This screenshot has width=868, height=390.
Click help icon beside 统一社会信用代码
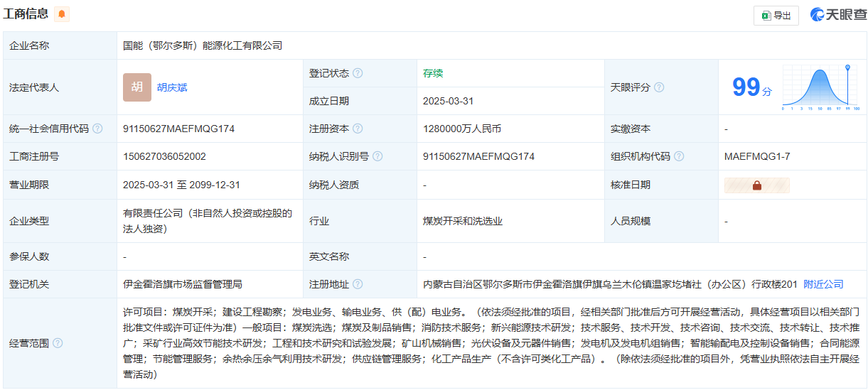point(97,129)
